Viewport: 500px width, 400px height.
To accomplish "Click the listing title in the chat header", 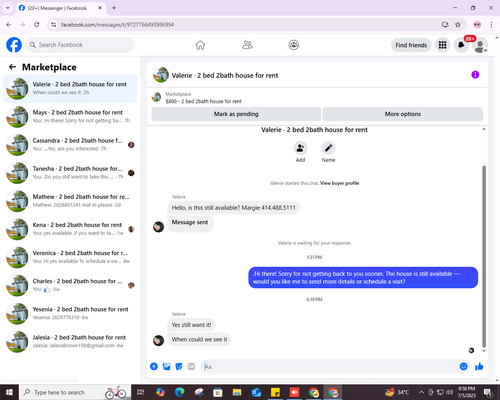I will 225,75.
